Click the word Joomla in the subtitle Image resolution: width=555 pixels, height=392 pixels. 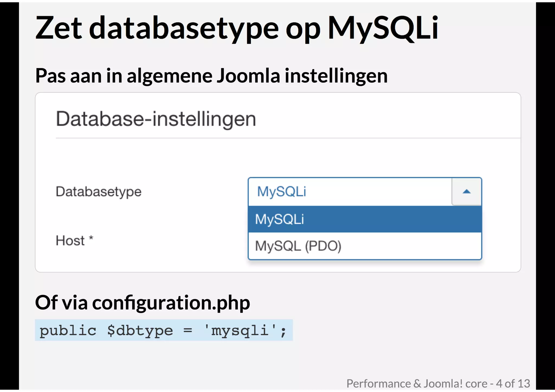(248, 76)
